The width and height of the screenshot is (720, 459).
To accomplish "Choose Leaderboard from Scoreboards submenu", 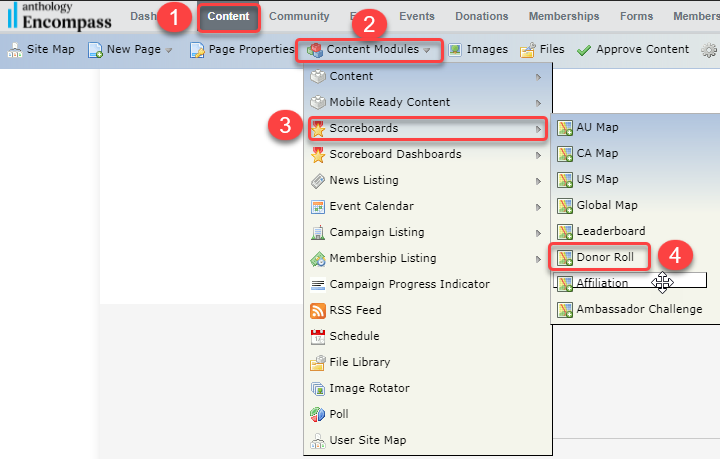I will click(610, 232).
